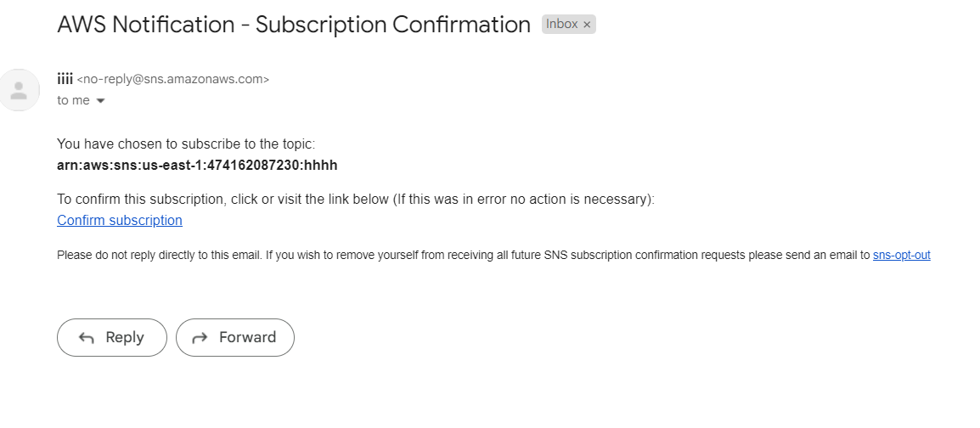Click the Inbox label chip text
980x428 pixels.
coord(561,25)
